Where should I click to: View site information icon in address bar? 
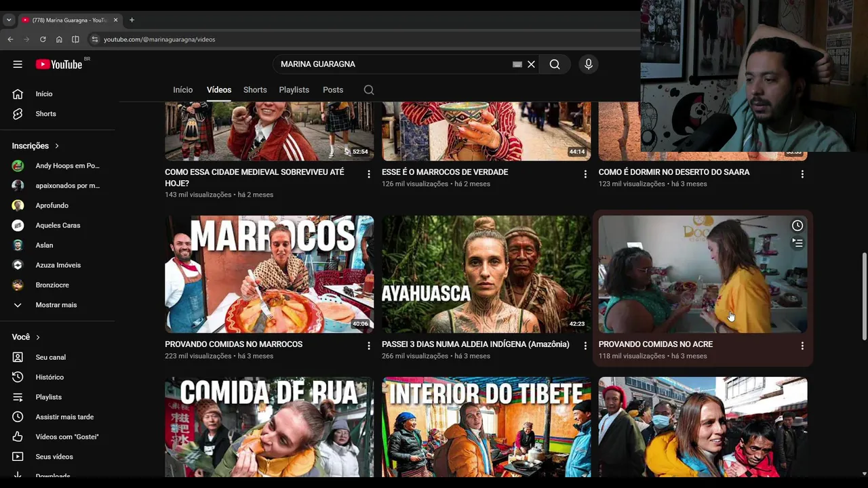(94, 39)
